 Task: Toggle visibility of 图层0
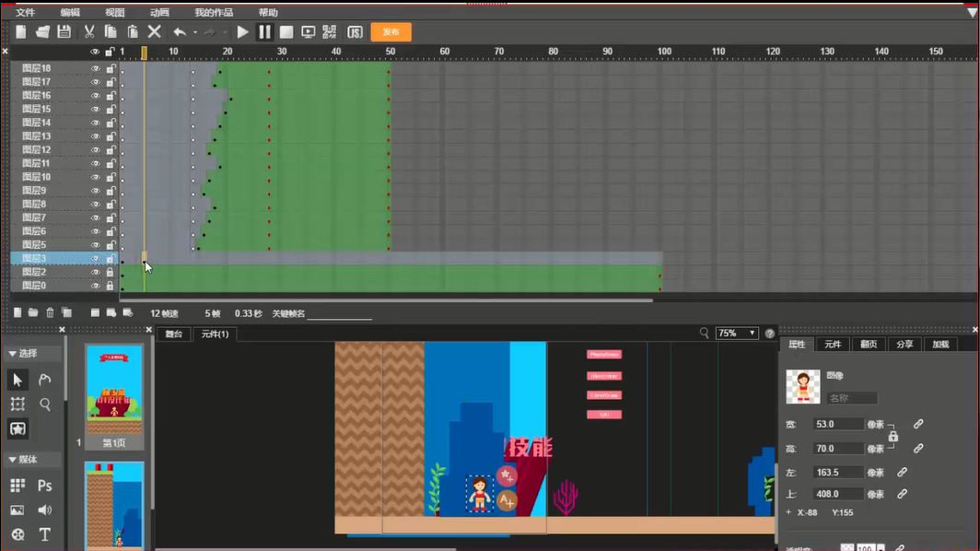pyautogui.click(x=95, y=286)
